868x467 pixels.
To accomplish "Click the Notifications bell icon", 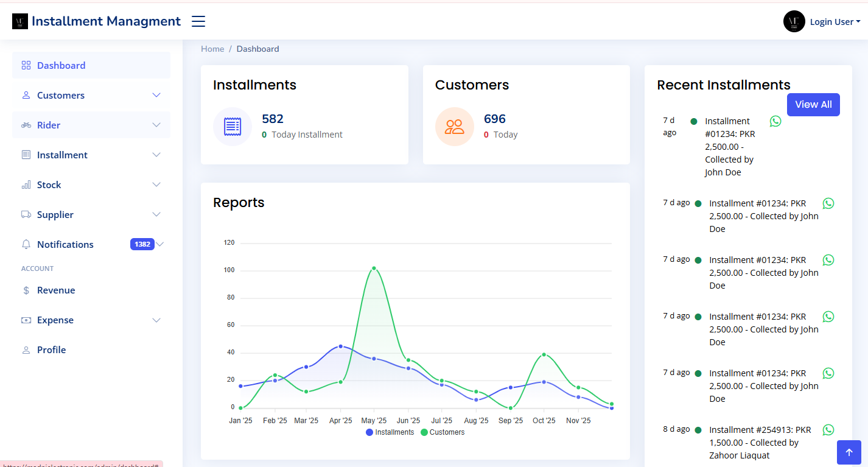I will [x=26, y=244].
